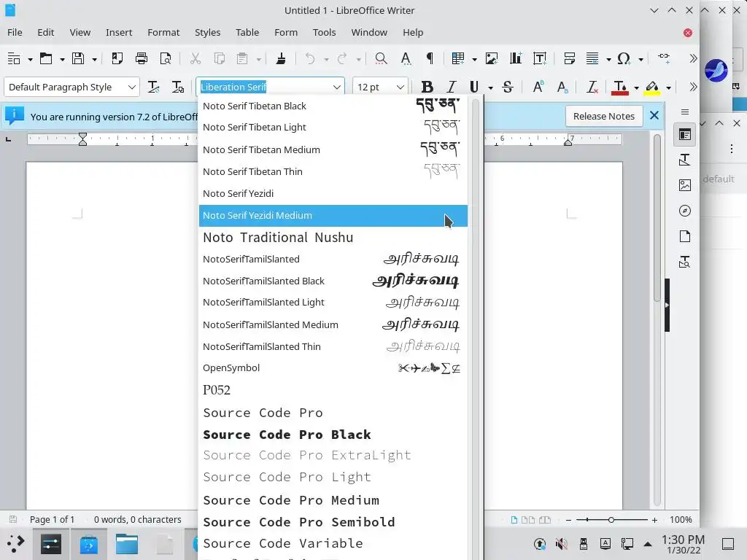Image resolution: width=747 pixels, height=560 pixels.
Task: Open the sidebar Styles deck
Action: click(685, 160)
